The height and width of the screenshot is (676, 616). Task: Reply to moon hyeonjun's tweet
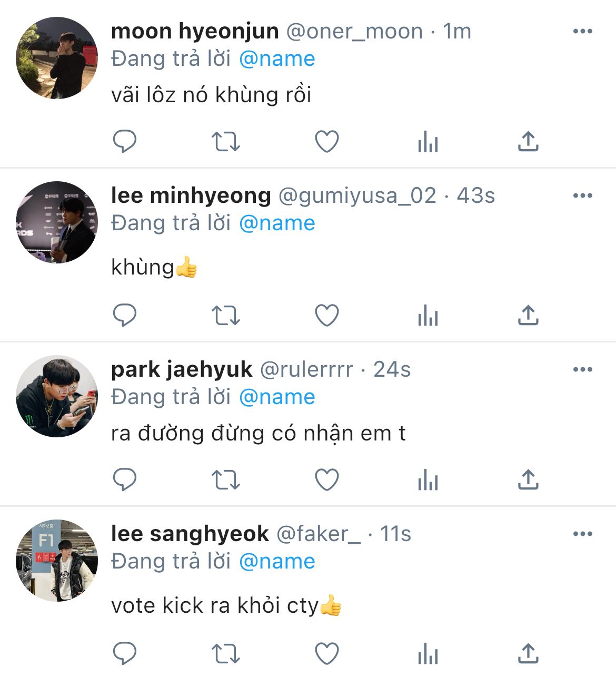click(x=125, y=141)
